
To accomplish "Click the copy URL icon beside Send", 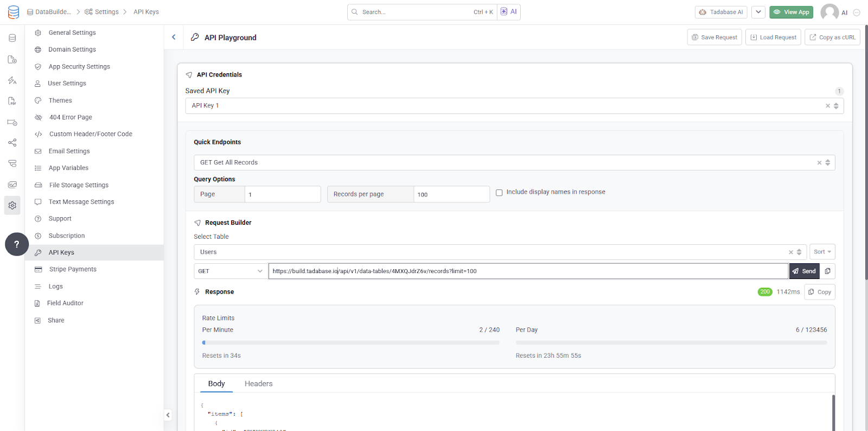I will pos(827,271).
